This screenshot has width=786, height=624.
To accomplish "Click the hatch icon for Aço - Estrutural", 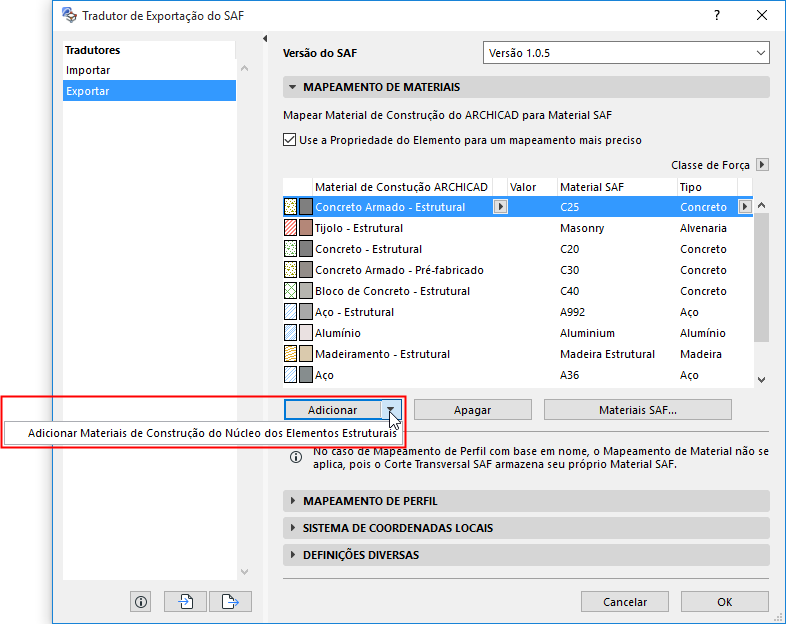I will (290, 312).
